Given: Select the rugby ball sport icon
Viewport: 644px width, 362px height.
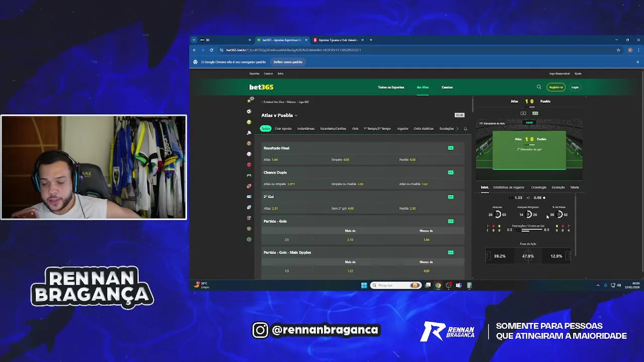Looking at the screenshot, I should 249,207.
